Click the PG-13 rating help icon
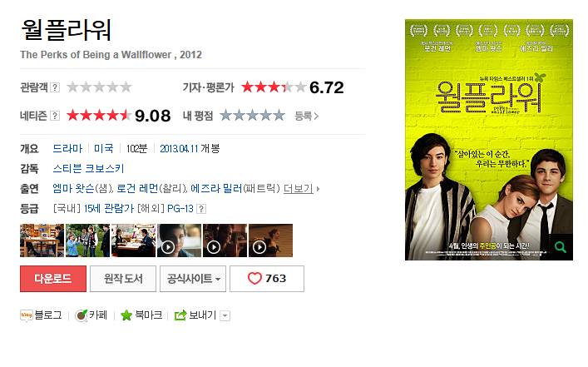 201,209
